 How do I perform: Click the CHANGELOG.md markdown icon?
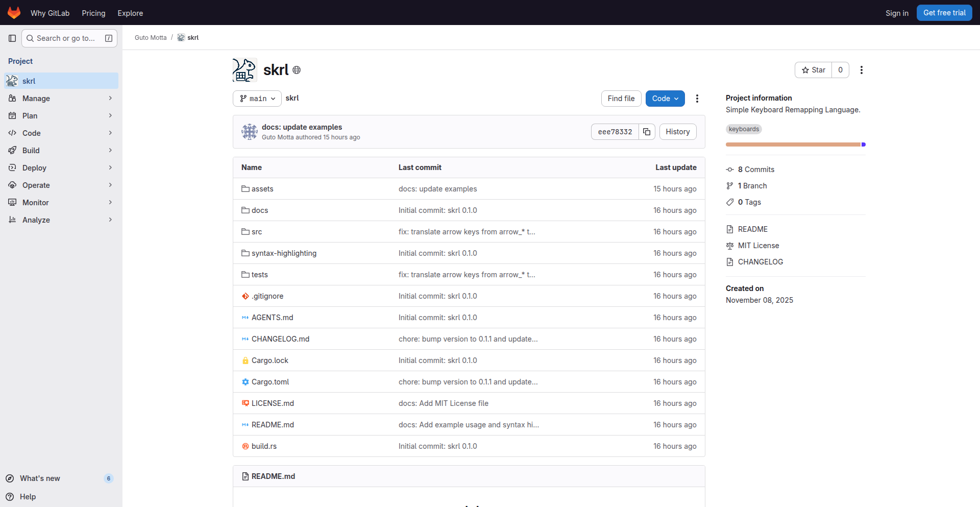246,339
